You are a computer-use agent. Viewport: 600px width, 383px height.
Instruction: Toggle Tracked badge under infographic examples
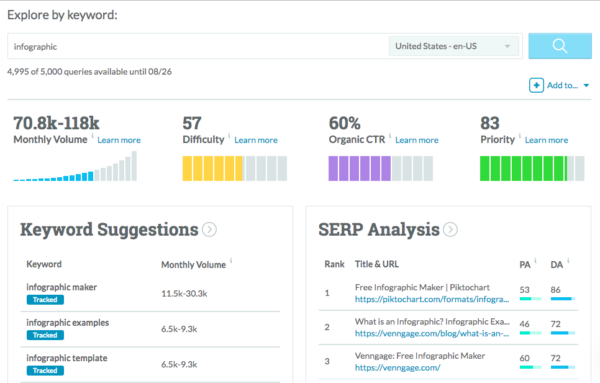tap(45, 335)
